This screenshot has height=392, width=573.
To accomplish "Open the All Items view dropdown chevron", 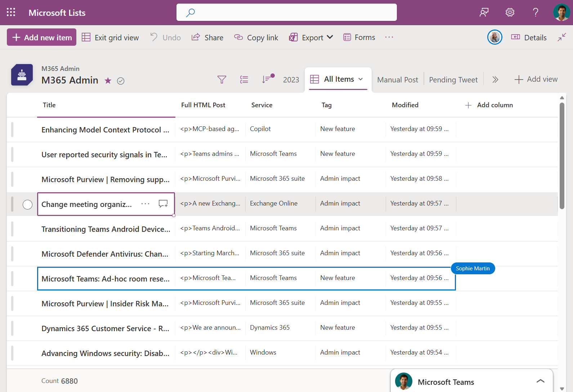I will click(x=361, y=79).
